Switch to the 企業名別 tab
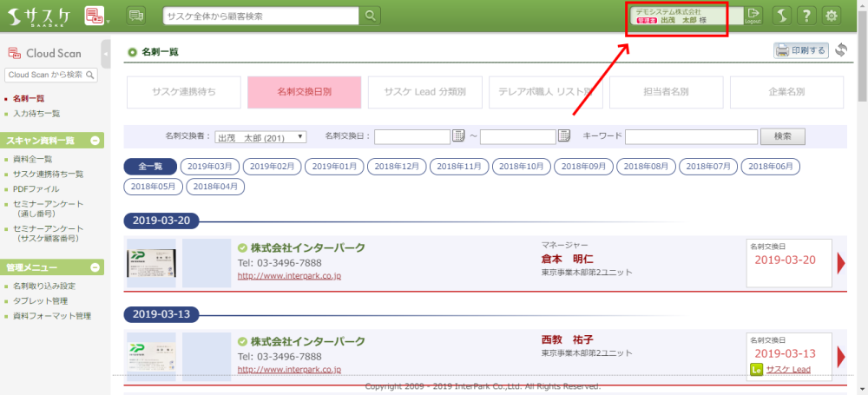The width and height of the screenshot is (868, 395). [x=786, y=92]
